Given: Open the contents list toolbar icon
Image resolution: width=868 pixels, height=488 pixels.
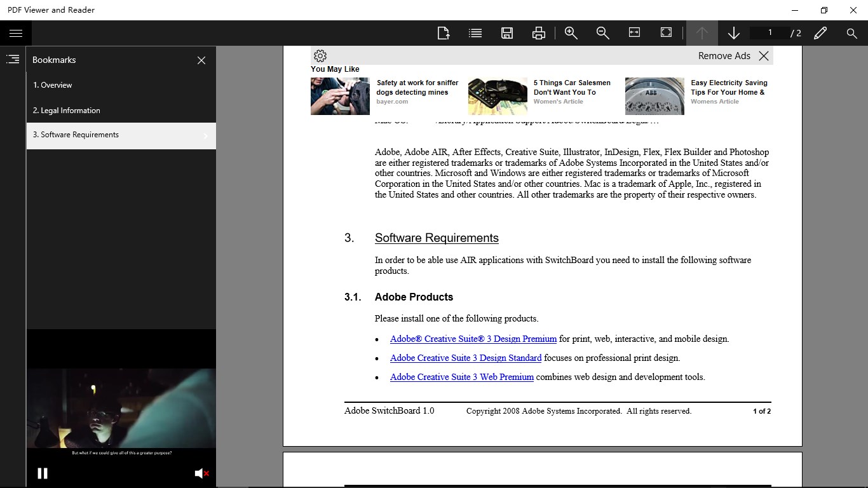Looking at the screenshot, I should (x=475, y=33).
